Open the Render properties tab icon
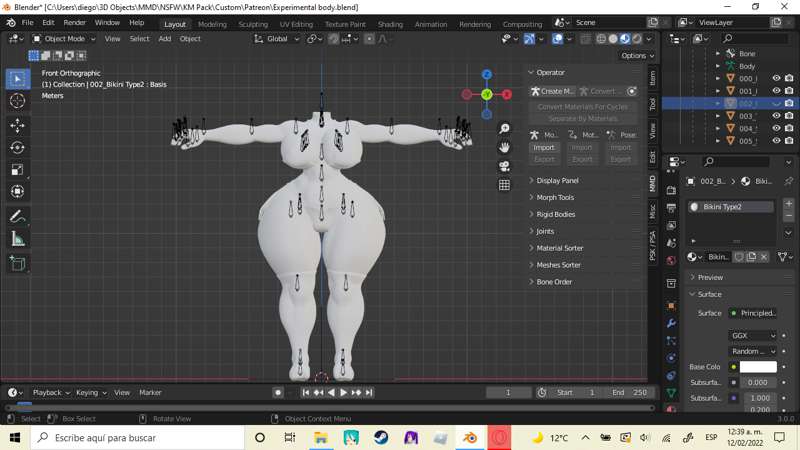 [671, 190]
